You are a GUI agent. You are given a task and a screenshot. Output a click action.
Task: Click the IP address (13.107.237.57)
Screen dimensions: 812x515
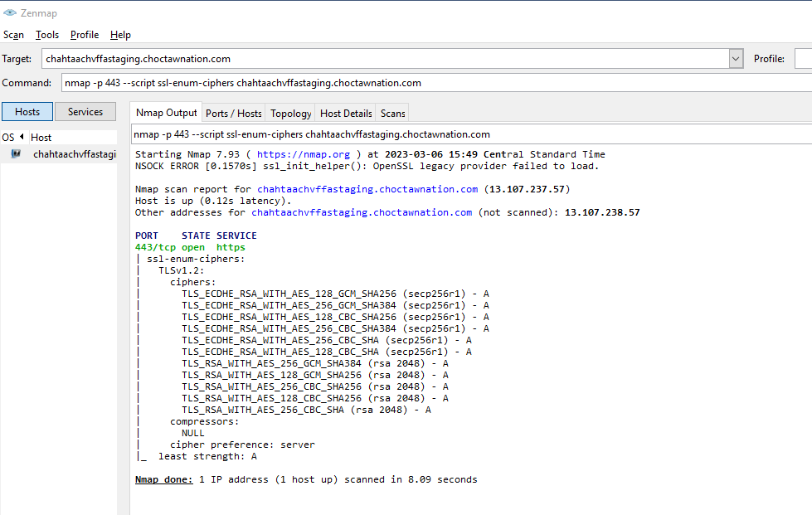pos(528,189)
